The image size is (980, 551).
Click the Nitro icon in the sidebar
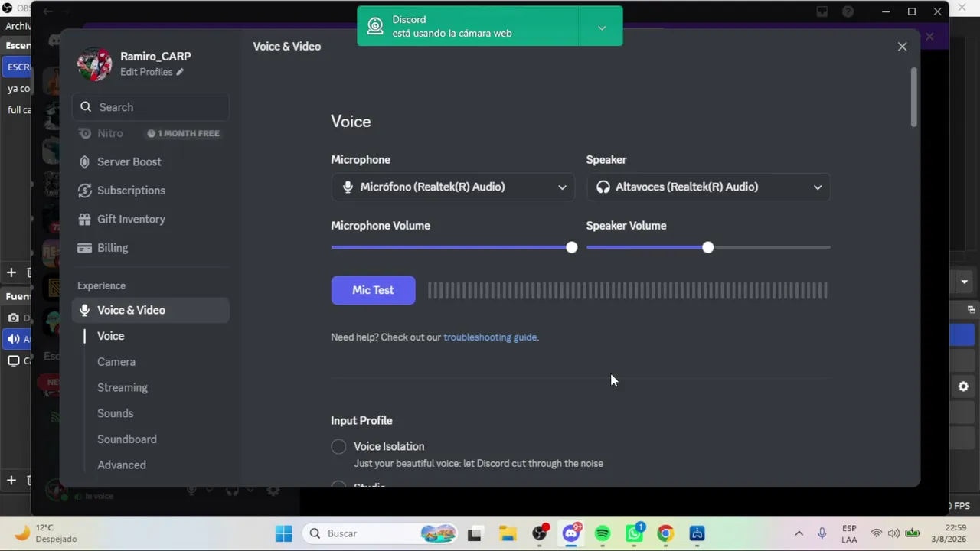85,133
